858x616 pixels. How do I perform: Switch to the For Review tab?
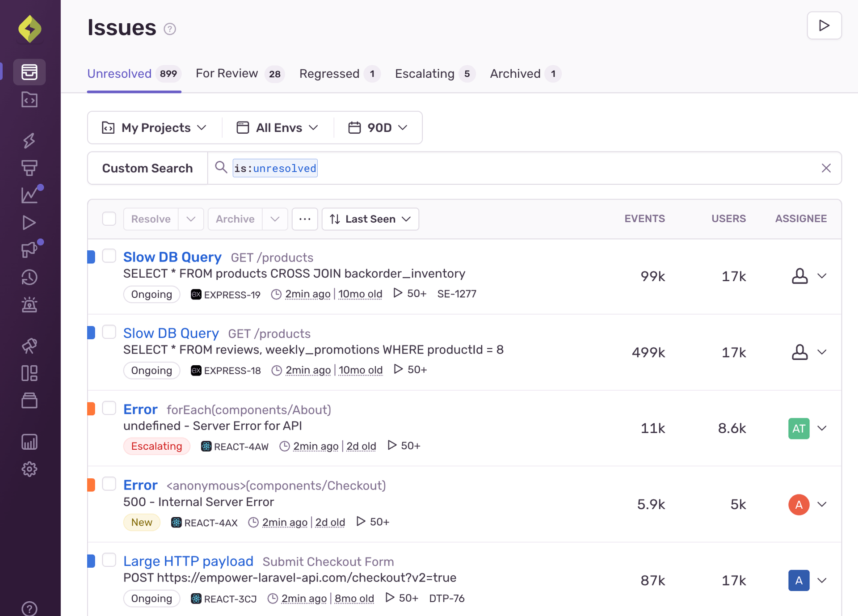[x=227, y=73]
